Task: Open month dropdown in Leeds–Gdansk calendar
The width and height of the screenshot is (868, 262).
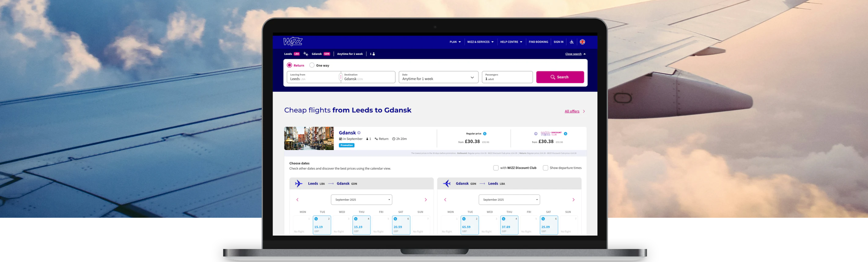Action: coord(362,200)
